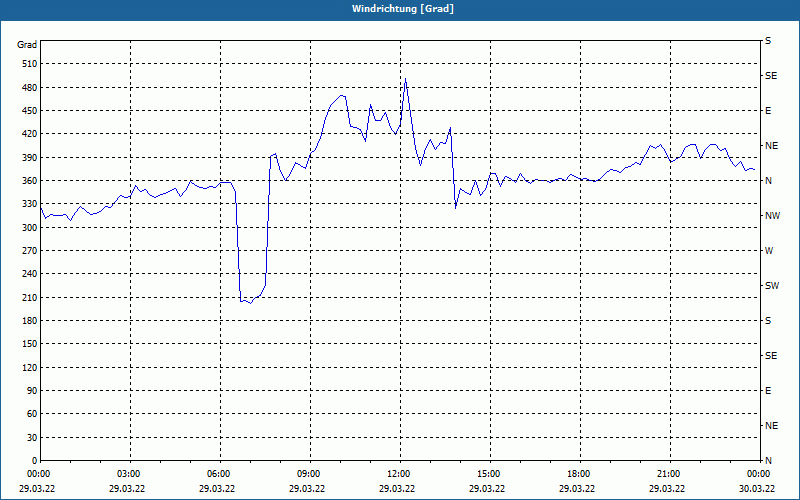Select the 120 y-axis value
This screenshot has height=500, width=800.
point(30,367)
